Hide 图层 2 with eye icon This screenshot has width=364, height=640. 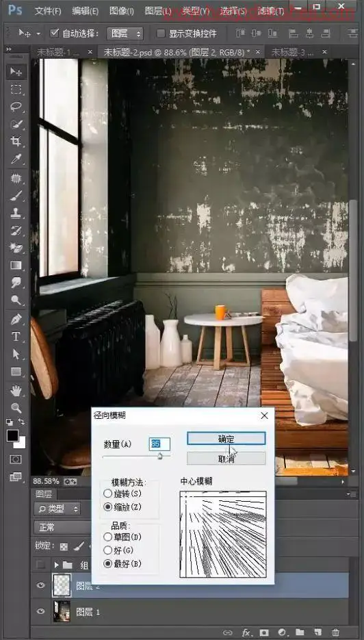click(x=40, y=586)
